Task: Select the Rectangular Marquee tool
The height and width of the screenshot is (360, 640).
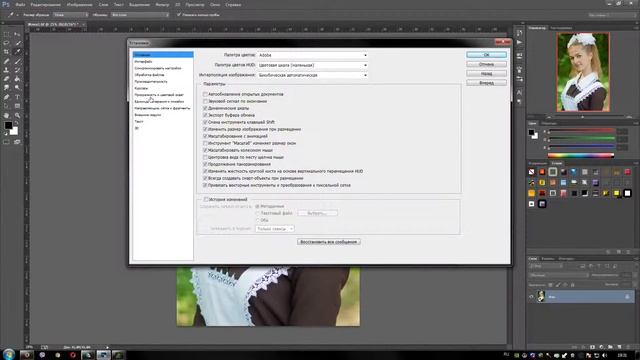Action: tap(7, 34)
